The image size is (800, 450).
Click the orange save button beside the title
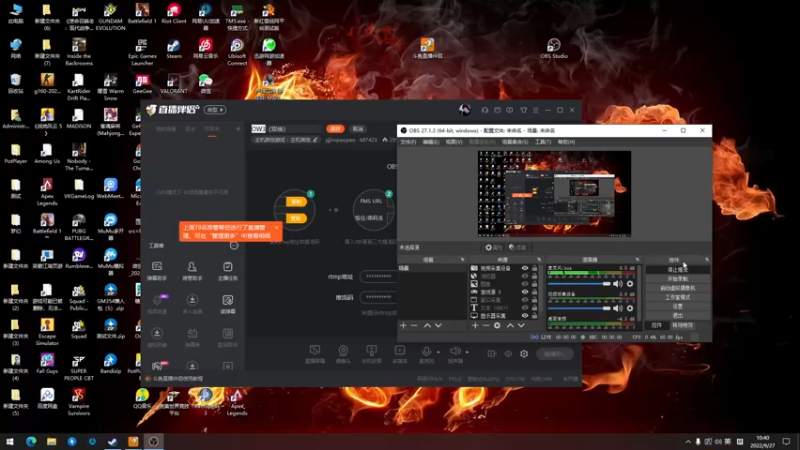click(335, 129)
